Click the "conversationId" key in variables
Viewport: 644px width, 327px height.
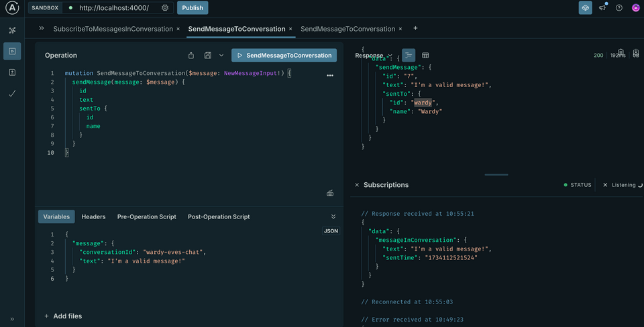coord(107,252)
